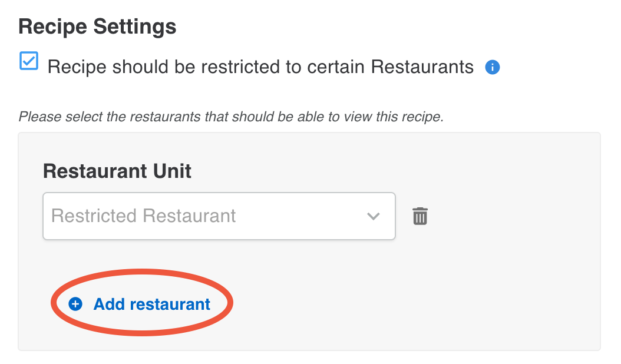Add another restaurant via the blue link

[x=151, y=304]
